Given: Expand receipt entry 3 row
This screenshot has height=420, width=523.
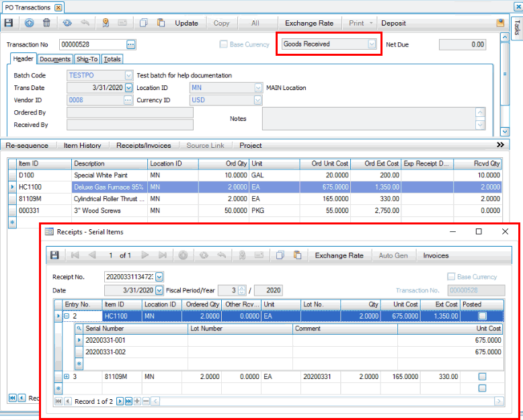Looking at the screenshot, I should (x=67, y=377).
